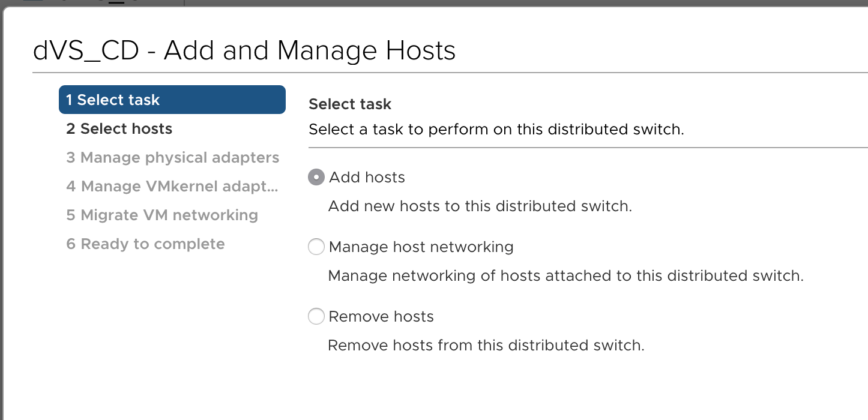Choose the Manage host networking radio button

click(x=316, y=247)
